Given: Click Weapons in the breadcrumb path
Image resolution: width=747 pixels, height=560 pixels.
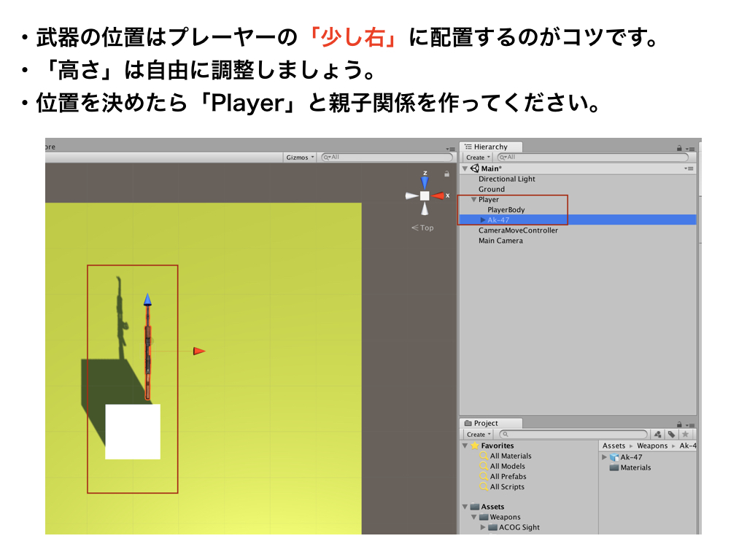Looking at the screenshot, I should click(x=652, y=446).
